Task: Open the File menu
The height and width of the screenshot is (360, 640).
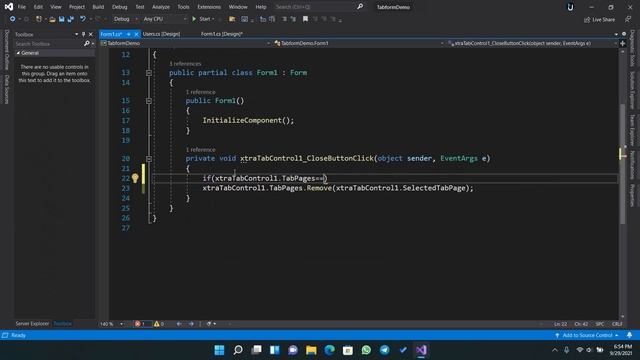Action: coord(22,7)
